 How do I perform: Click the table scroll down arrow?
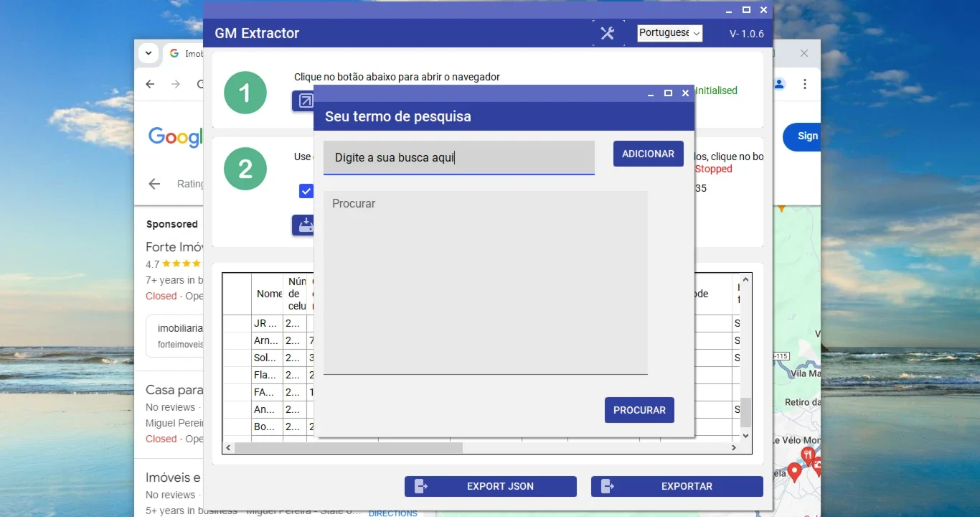[x=745, y=435]
